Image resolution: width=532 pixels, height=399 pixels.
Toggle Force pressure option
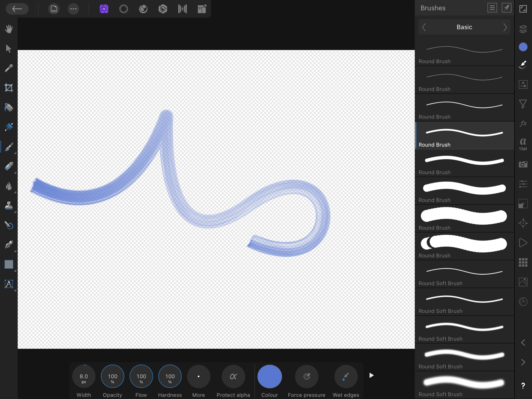pyautogui.click(x=306, y=376)
